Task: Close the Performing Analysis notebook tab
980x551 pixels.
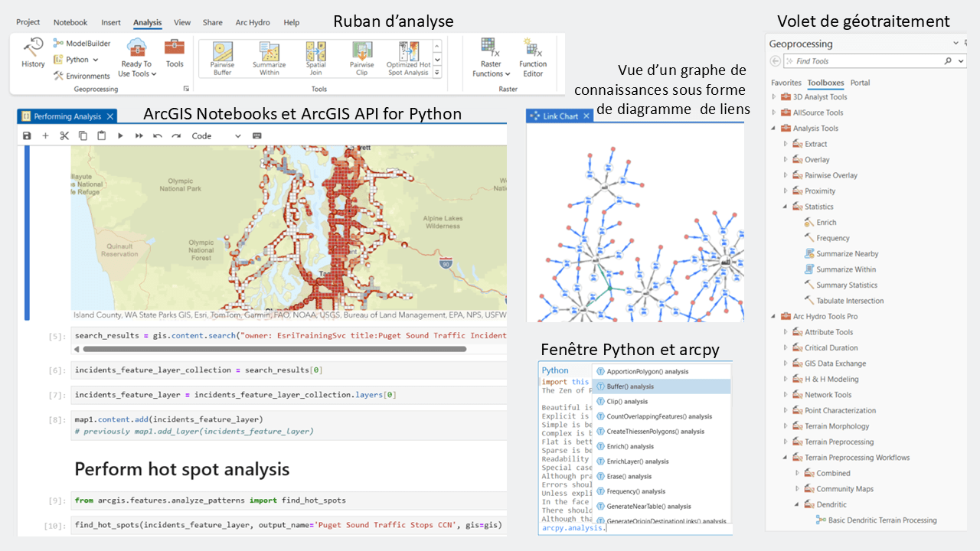Action: 110,116
